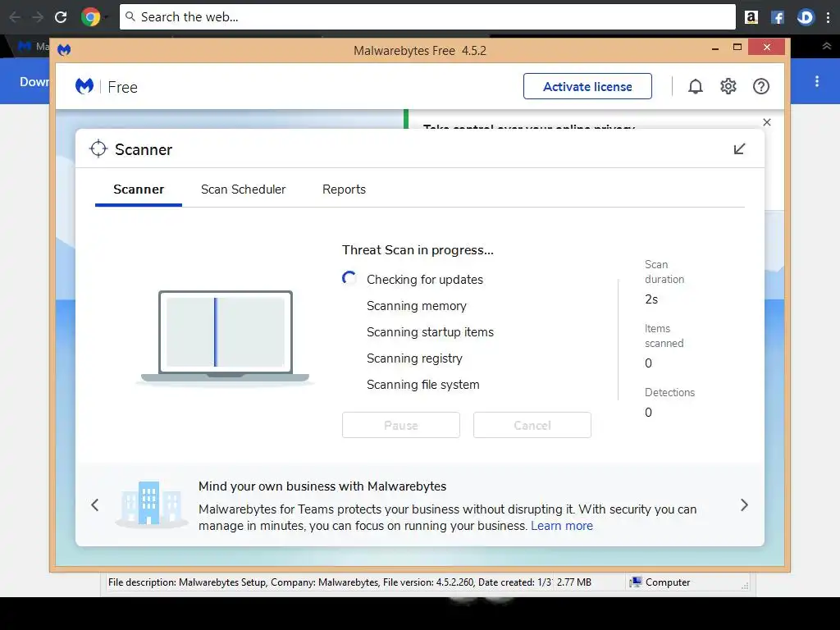This screenshot has width=840, height=630.
Task: Click the title bar Malwarebytes icon
Action: tap(64, 50)
